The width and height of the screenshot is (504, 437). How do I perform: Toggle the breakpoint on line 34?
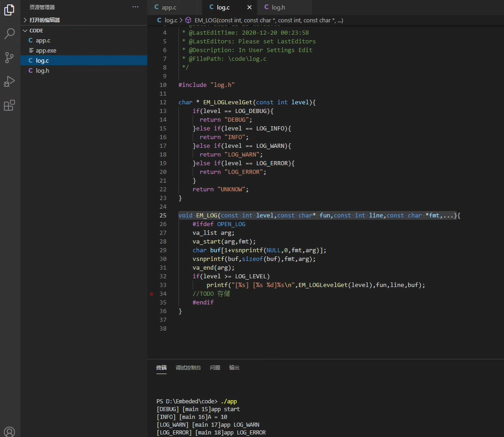click(x=152, y=294)
